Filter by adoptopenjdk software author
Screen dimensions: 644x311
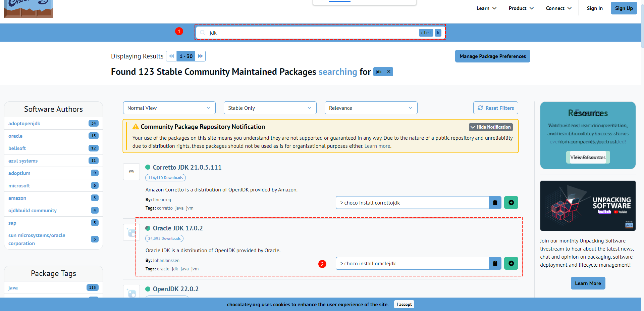tap(24, 123)
